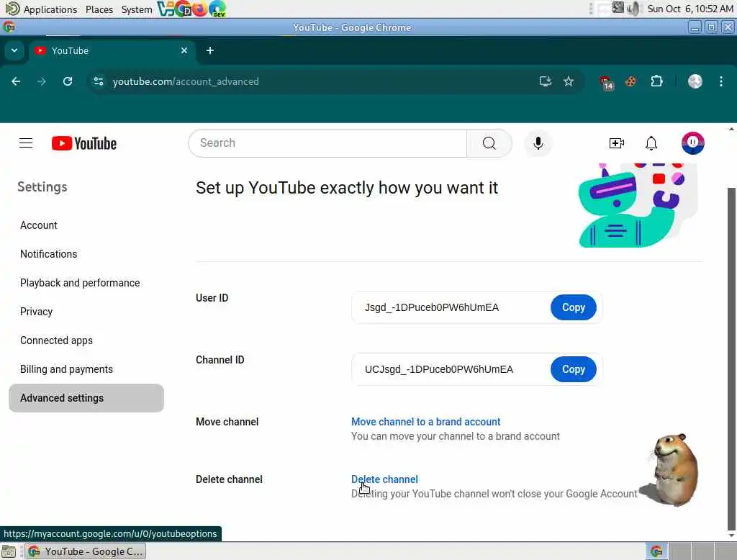Launch VS Code from top panel
Screen dimensions: 737x560
(166, 9)
